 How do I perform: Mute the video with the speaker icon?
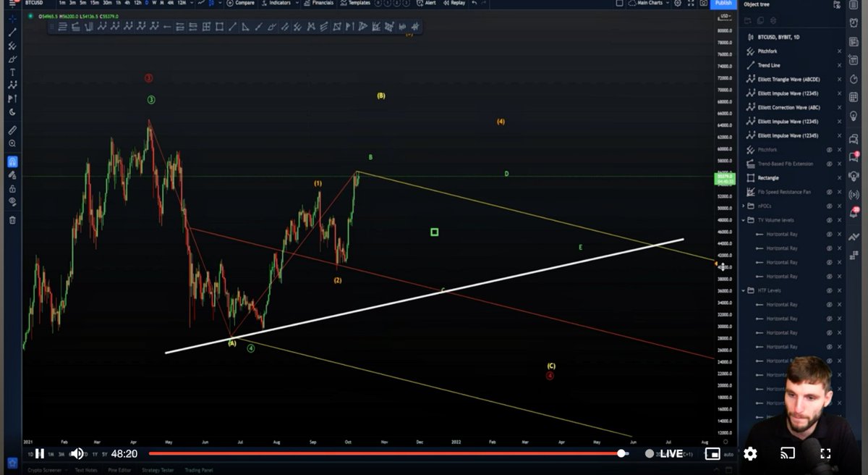tap(77, 454)
